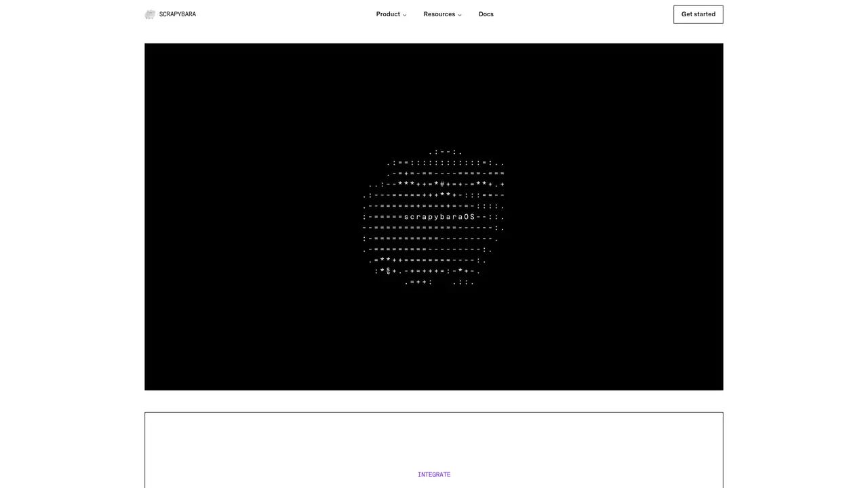Open the SCRAPYBARA wordmark home link
Image resolution: width=868 pixels, height=488 pixels.
click(x=178, y=14)
